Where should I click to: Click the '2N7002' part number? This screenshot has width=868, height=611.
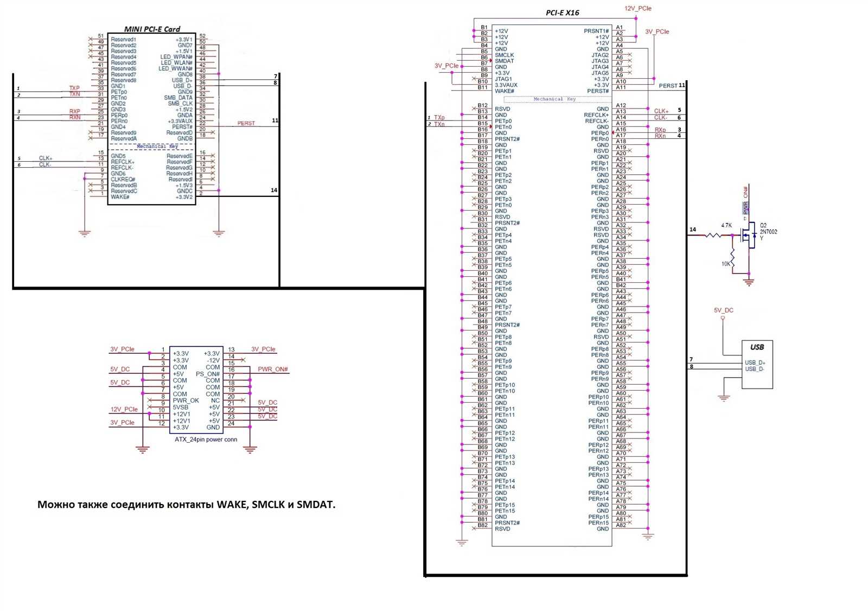coord(768,232)
